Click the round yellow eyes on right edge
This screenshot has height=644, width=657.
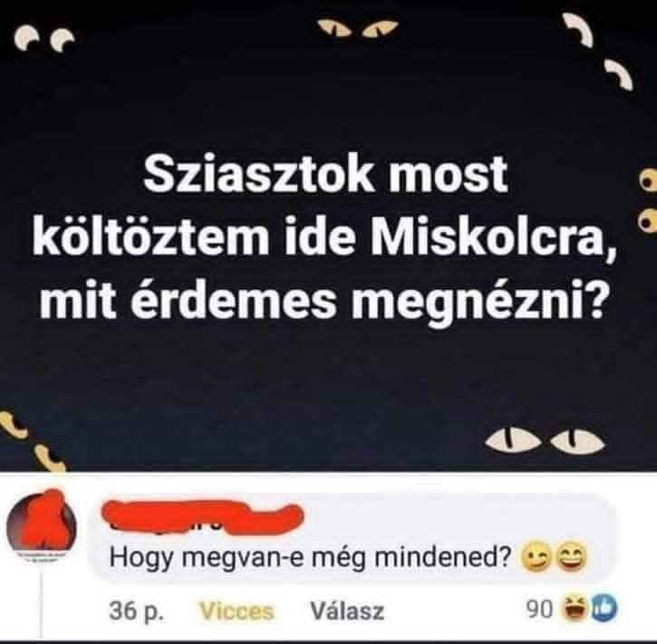(646, 200)
